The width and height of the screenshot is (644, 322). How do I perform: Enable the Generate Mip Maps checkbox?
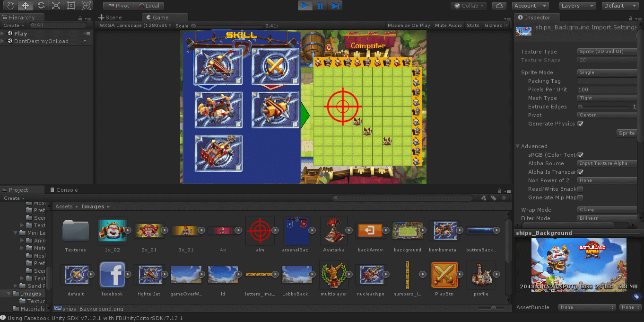(580, 198)
